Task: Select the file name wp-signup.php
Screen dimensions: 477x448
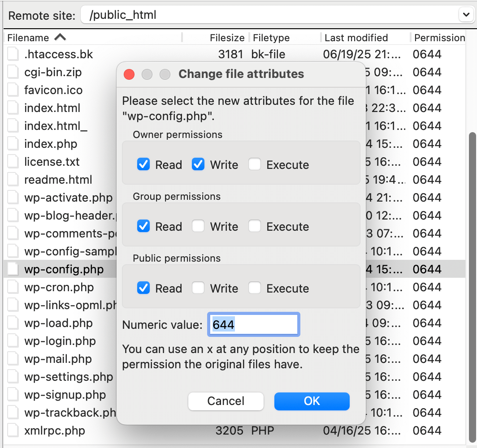Action: (x=65, y=395)
